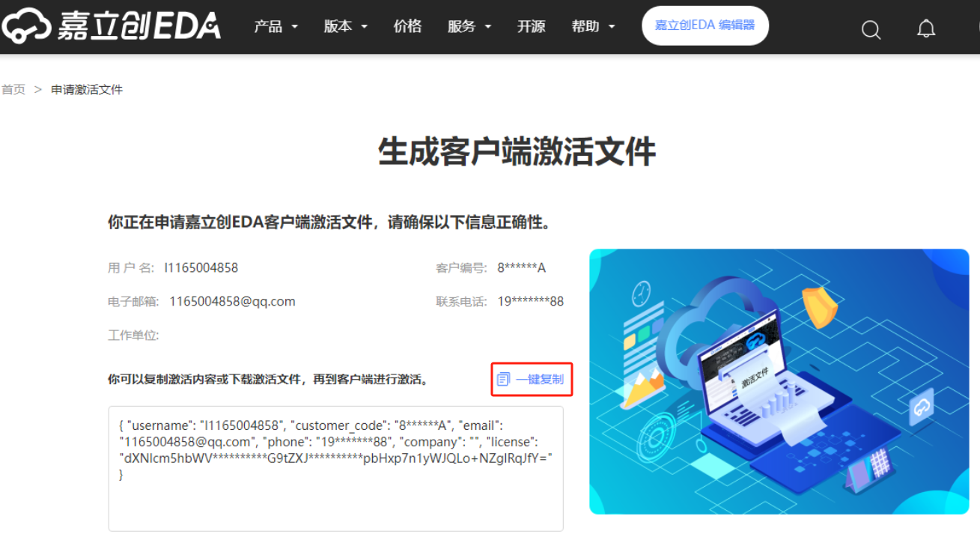Viewport: 980px width, 537px height.
Task: Open the 开源 menu item
Action: click(531, 26)
